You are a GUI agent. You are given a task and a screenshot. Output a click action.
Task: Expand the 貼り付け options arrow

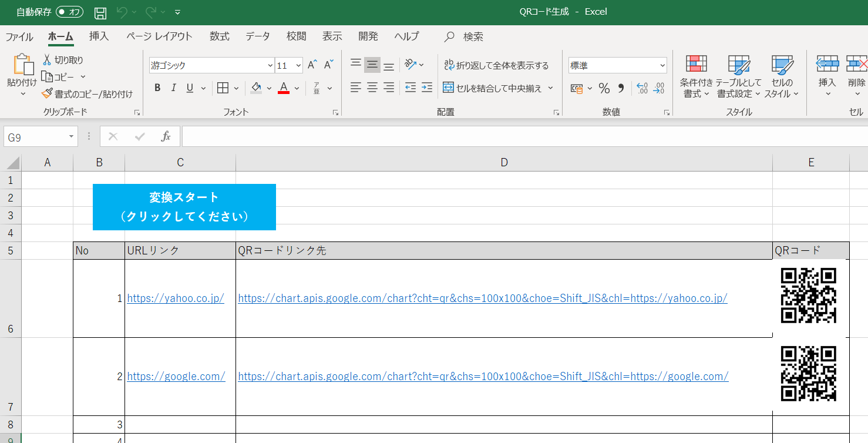coord(22,94)
